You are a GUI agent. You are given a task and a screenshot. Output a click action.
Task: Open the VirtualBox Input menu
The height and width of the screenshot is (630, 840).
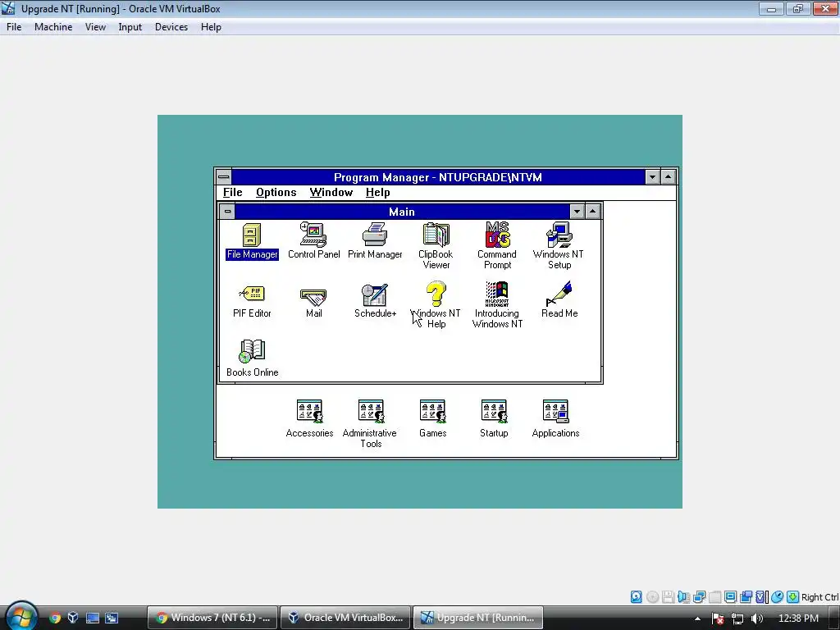pyautogui.click(x=130, y=27)
